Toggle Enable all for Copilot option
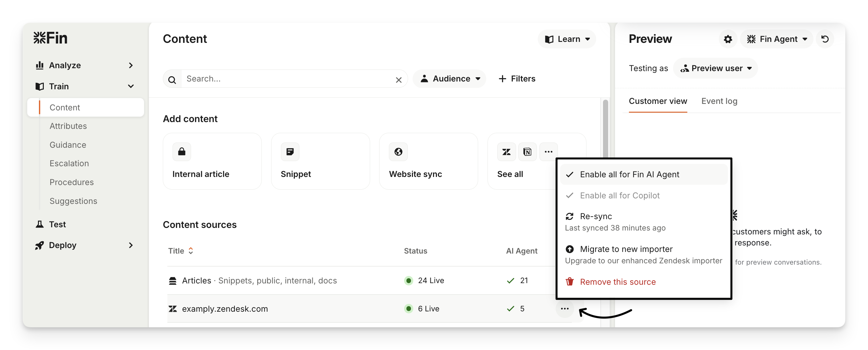Viewport: 868px width, 350px height. [x=619, y=195]
